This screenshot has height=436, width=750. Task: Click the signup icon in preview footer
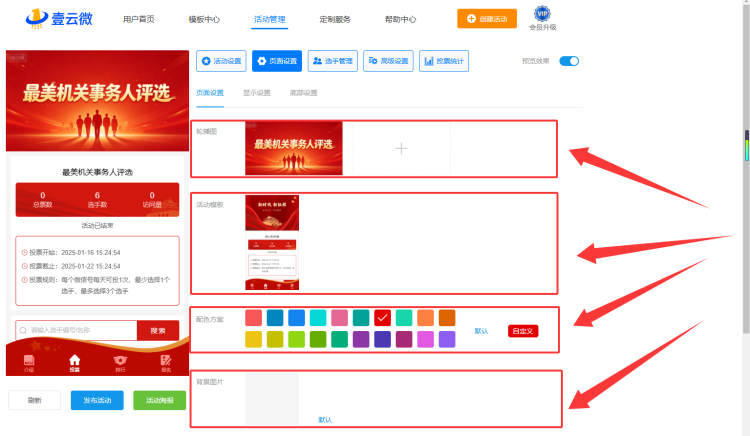tap(165, 360)
